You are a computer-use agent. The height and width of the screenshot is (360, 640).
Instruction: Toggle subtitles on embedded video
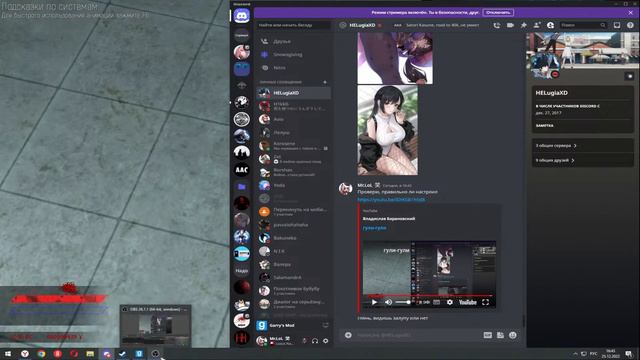point(436,302)
